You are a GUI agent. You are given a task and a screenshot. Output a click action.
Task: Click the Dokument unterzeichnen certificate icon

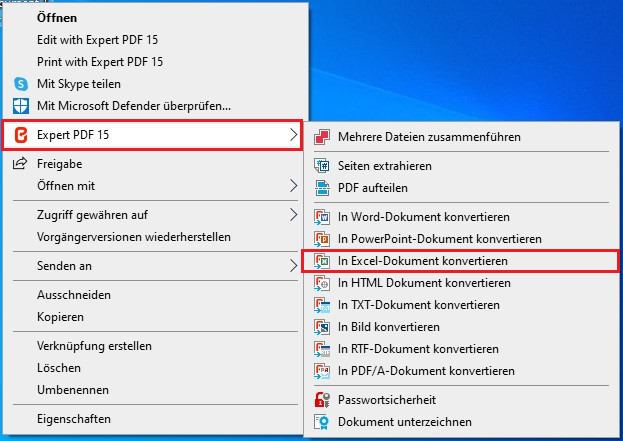322,422
